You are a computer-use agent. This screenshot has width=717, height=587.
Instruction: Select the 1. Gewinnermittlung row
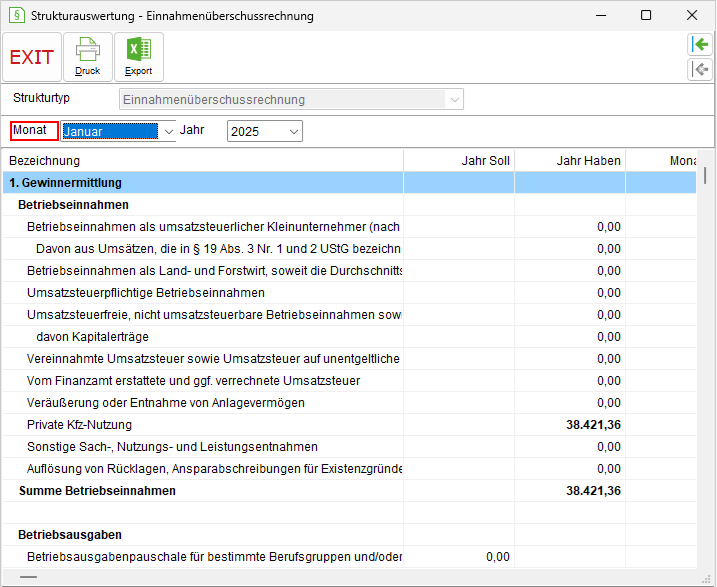pos(349,183)
